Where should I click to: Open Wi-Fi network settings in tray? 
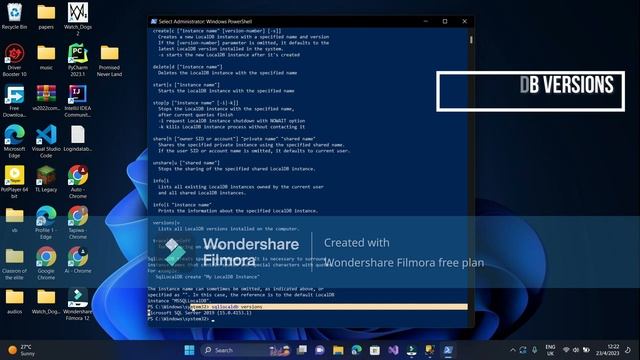[x=566, y=350]
